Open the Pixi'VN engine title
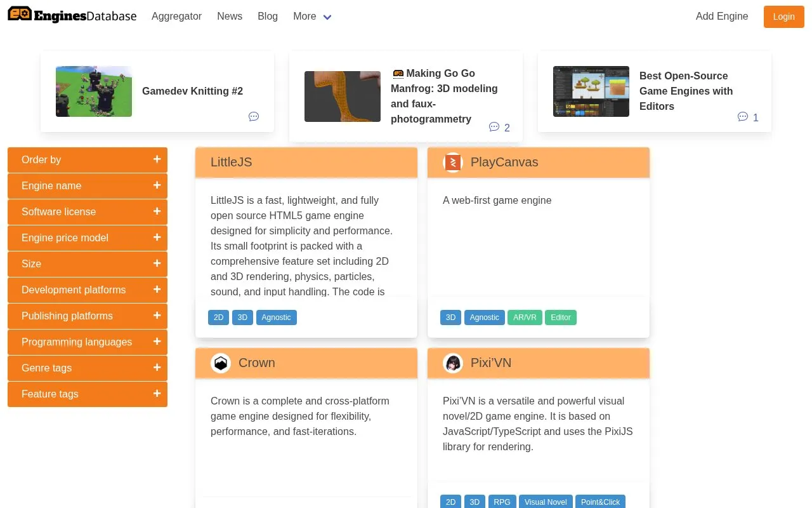Image resolution: width=812 pixels, height=508 pixels. click(x=491, y=363)
